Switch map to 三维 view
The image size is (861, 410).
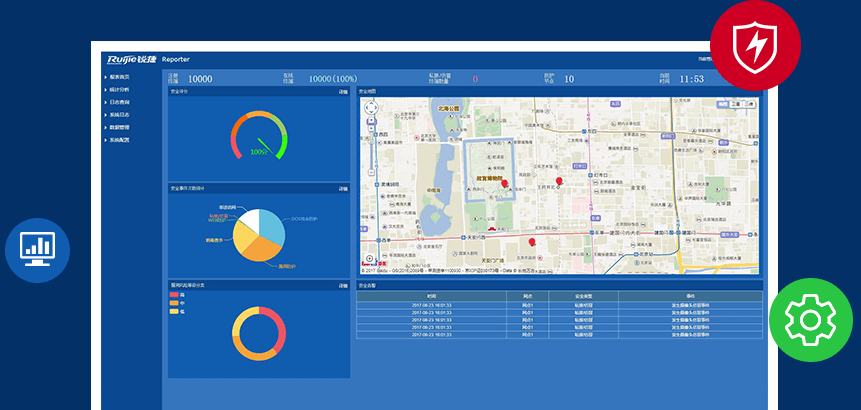tap(749, 104)
